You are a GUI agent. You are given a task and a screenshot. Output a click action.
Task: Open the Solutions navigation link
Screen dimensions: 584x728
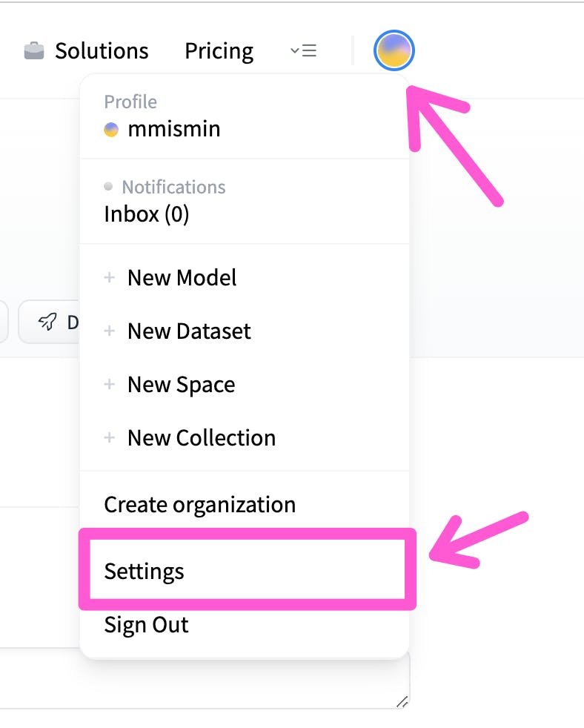pos(102,51)
